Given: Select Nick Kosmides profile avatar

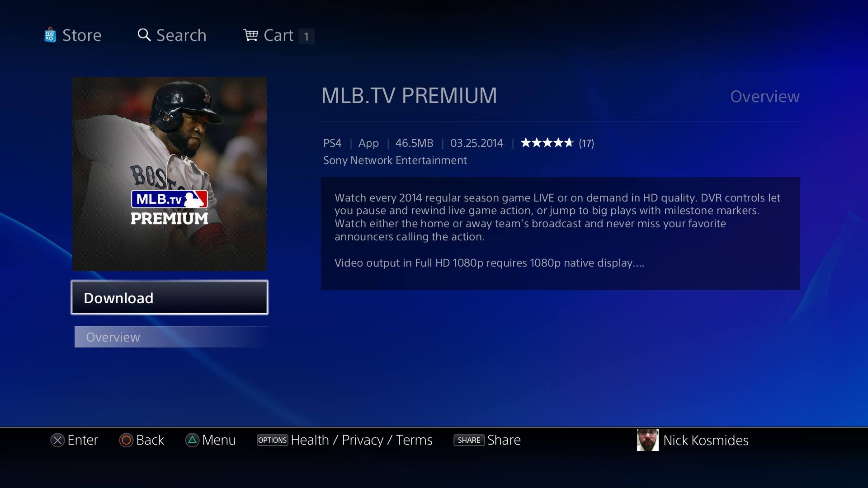Looking at the screenshot, I should pos(647,440).
